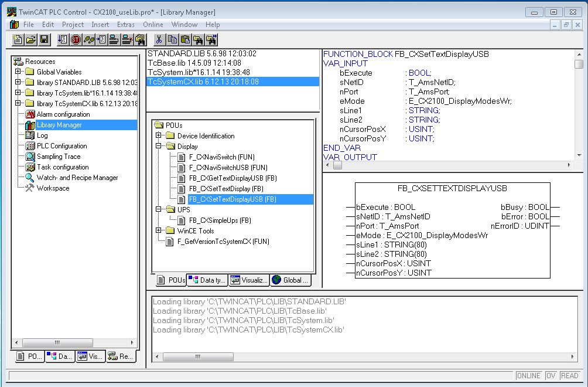Select TcBase.lib in library list
The width and height of the screenshot is (588, 387).
[194, 63]
